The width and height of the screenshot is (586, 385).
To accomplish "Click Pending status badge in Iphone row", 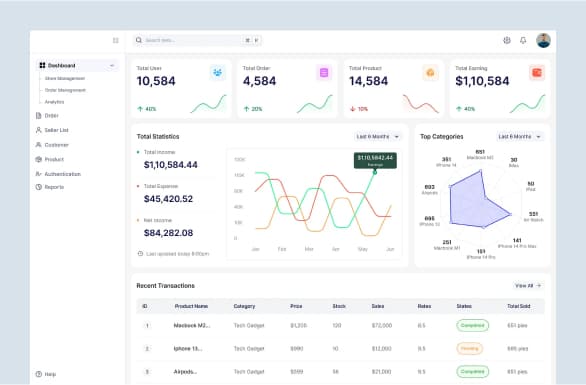I will pos(469,349).
